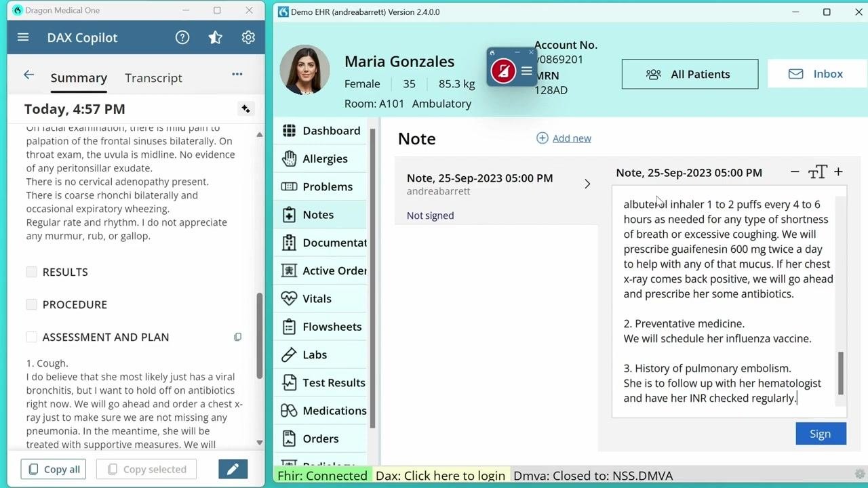Click Dmva: Closed to: NSS.DMVA status
This screenshot has width=868, height=488.
[x=593, y=476]
